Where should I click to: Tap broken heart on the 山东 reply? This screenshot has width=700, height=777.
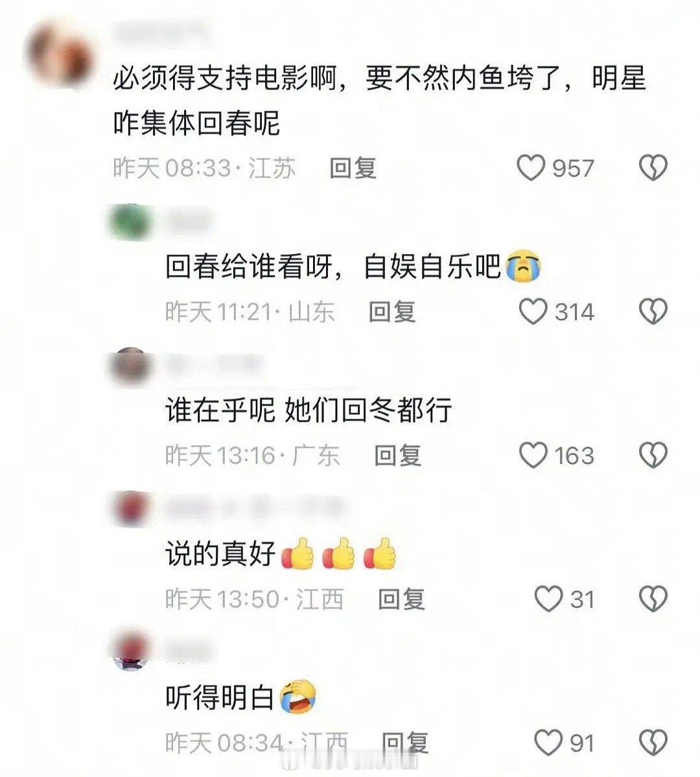(653, 312)
